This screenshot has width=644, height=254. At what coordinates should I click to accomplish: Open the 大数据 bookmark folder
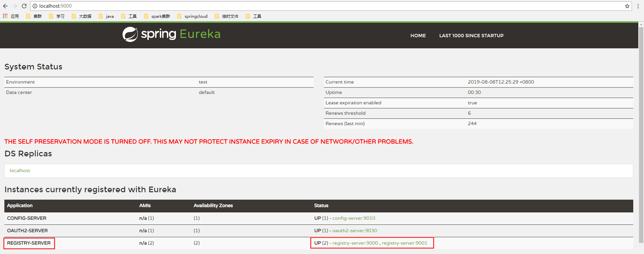pos(82,16)
